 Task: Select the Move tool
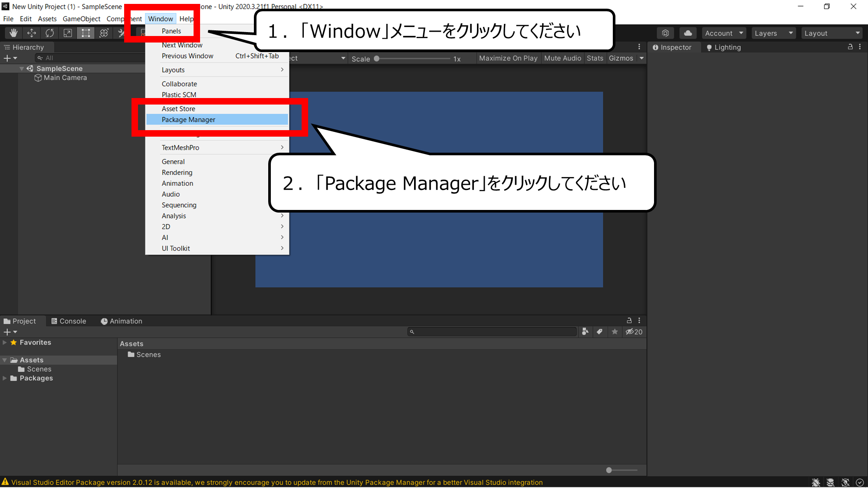[32, 33]
